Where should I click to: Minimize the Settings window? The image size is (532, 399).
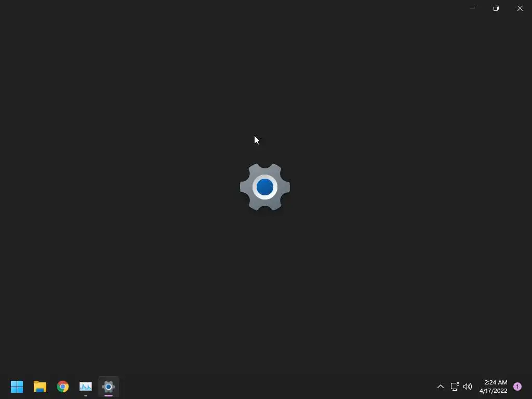(x=472, y=8)
